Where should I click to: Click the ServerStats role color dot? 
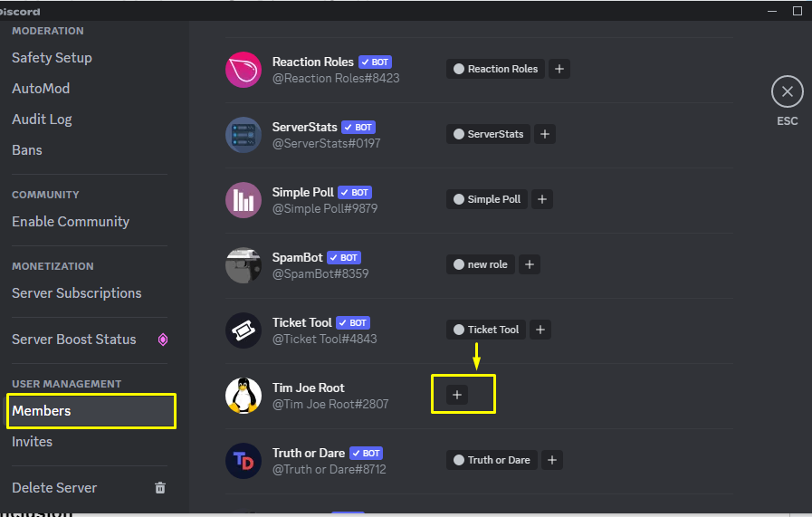pos(458,134)
